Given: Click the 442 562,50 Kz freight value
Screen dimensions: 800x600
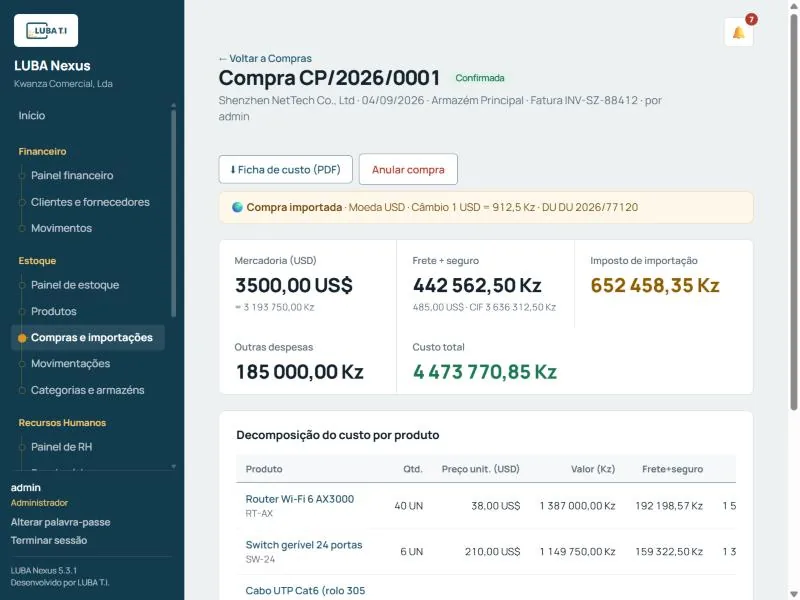Looking at the screenshot, I should pos(477,285).
